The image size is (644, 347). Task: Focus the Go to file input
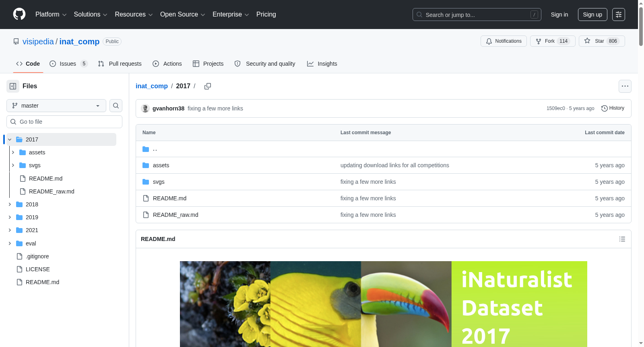click(x=64, y=122)
